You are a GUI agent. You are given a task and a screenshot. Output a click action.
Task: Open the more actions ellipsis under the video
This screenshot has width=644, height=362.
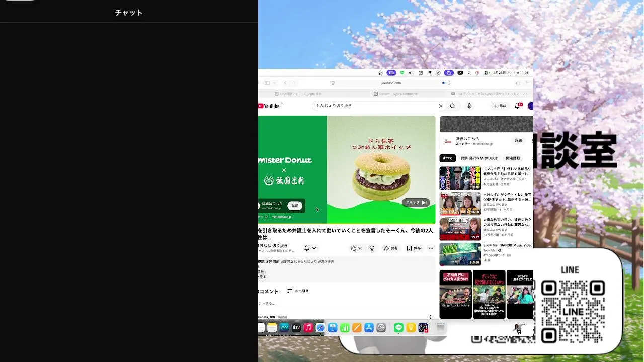tap(431, 248)
